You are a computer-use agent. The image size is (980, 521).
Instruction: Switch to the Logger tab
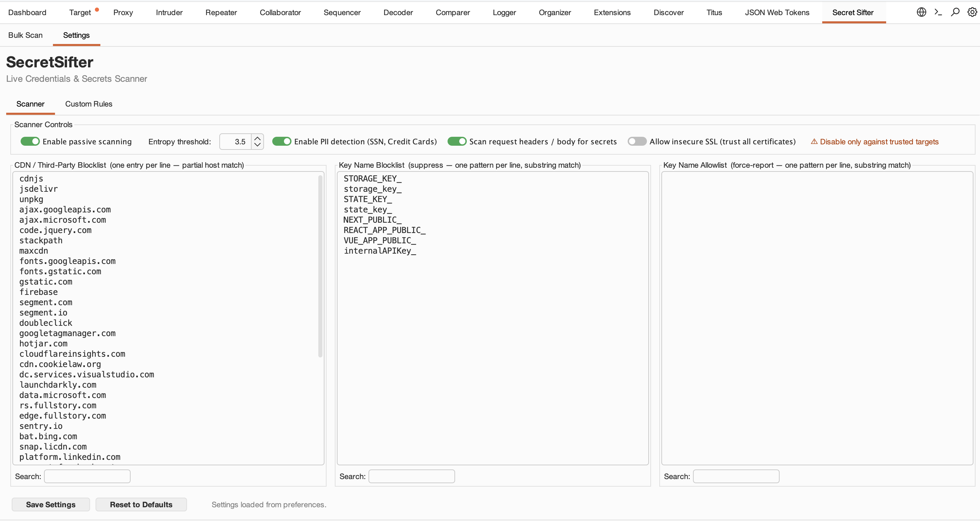click(x=505, y=12)
